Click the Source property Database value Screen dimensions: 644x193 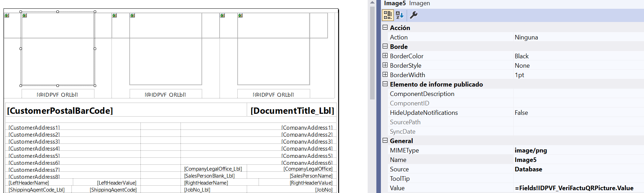click(528, 169)
